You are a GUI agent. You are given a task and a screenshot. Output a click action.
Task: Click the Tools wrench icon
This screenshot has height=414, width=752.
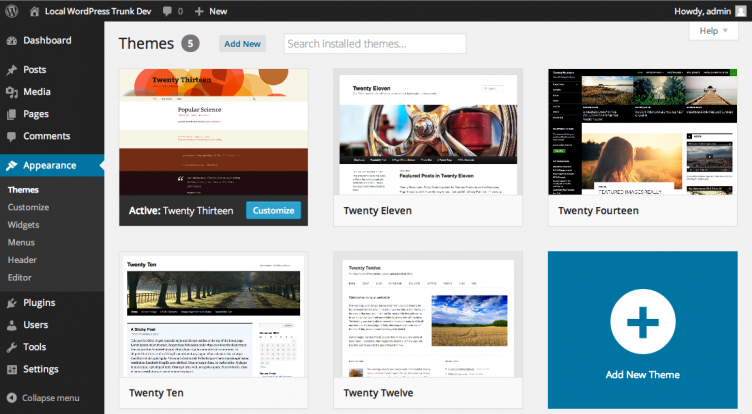click(12, 347)
